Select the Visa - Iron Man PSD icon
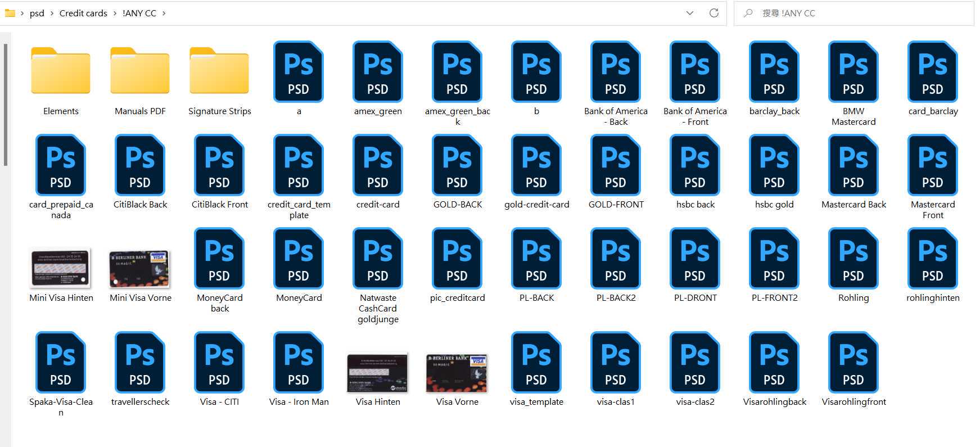 click(x=299, y=362)
